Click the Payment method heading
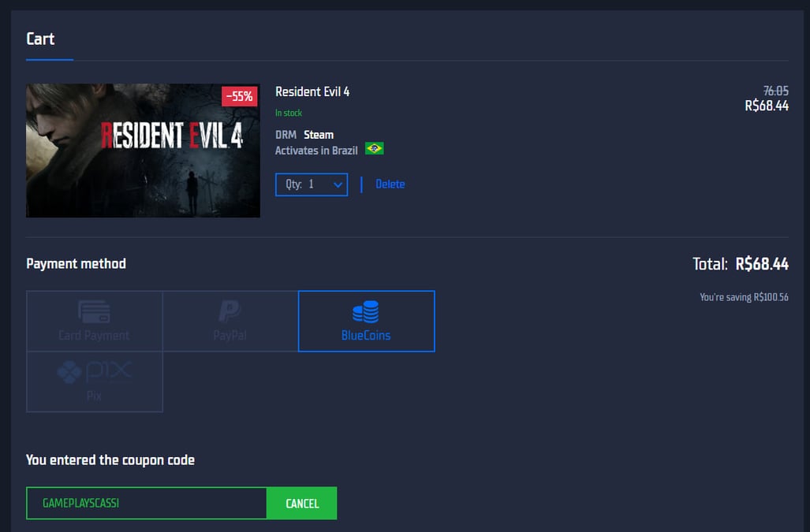 76,264
